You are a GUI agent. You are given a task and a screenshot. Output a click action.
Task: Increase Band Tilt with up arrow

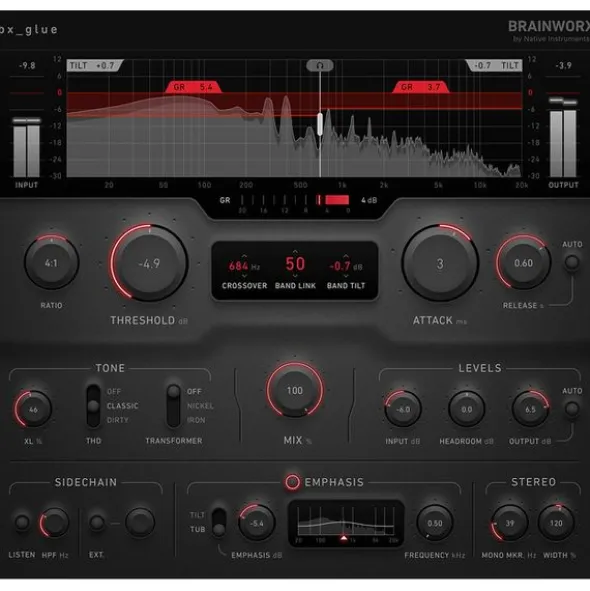(x=346, y=256)
